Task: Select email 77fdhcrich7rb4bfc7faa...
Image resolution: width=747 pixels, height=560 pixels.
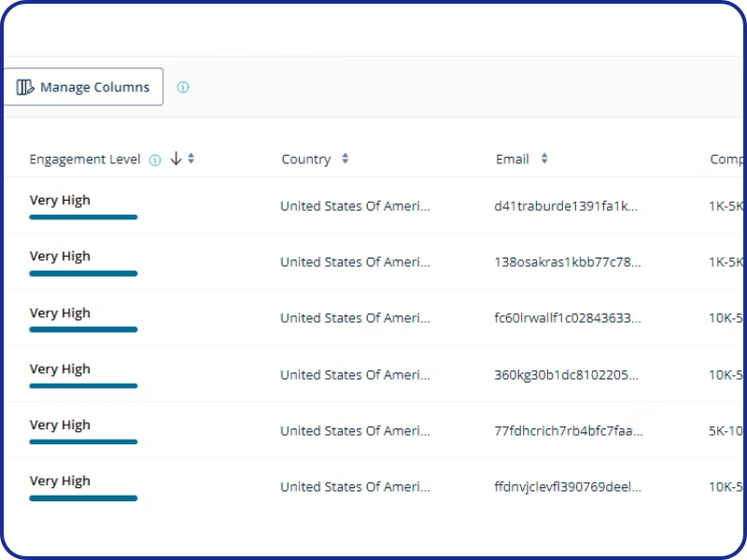Action: coord(569,430)
